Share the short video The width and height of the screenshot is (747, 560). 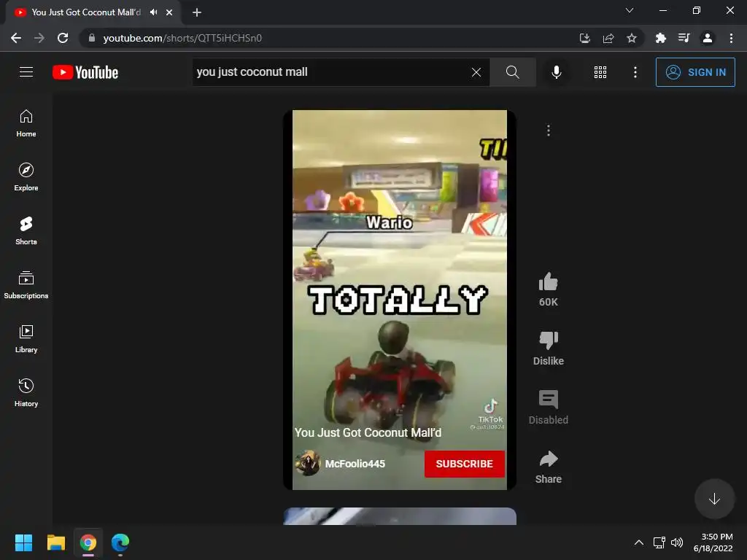(549, 459)
